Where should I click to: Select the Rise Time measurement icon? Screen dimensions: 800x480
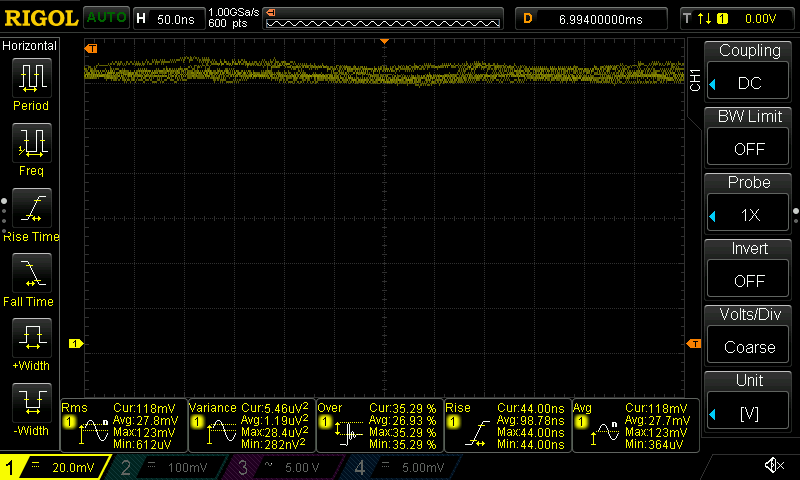point(32,208)
